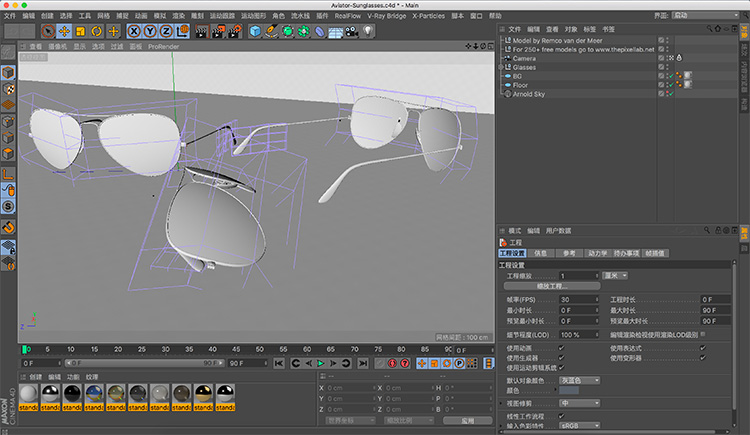Activate the Scale tool

tap(80, 32)
